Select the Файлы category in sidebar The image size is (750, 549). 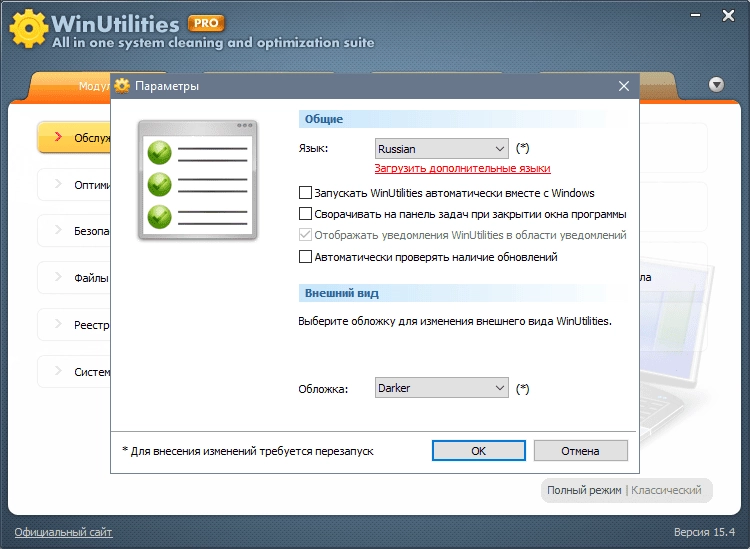point(74,278)
